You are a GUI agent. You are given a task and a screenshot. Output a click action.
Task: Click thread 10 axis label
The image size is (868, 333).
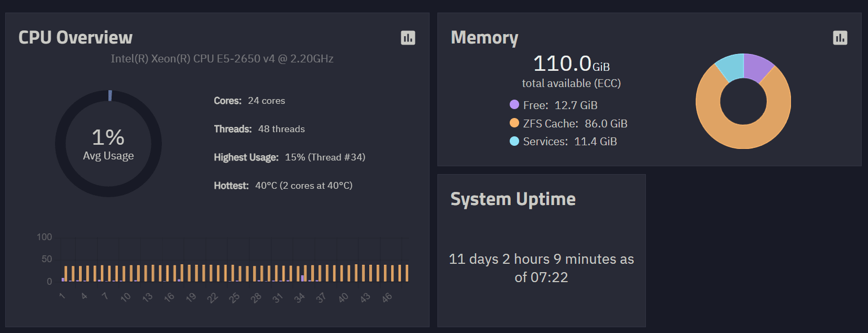click(x=125, y=297)
